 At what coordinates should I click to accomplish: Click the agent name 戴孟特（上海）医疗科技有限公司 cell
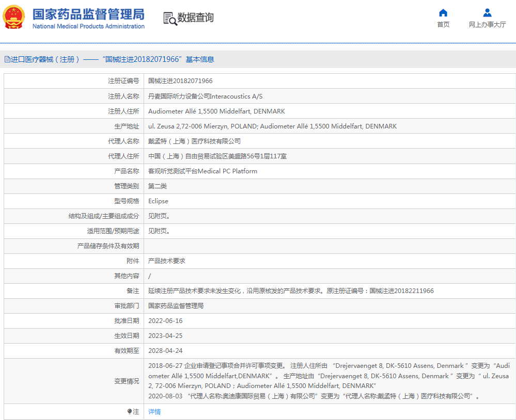[194, 141]
